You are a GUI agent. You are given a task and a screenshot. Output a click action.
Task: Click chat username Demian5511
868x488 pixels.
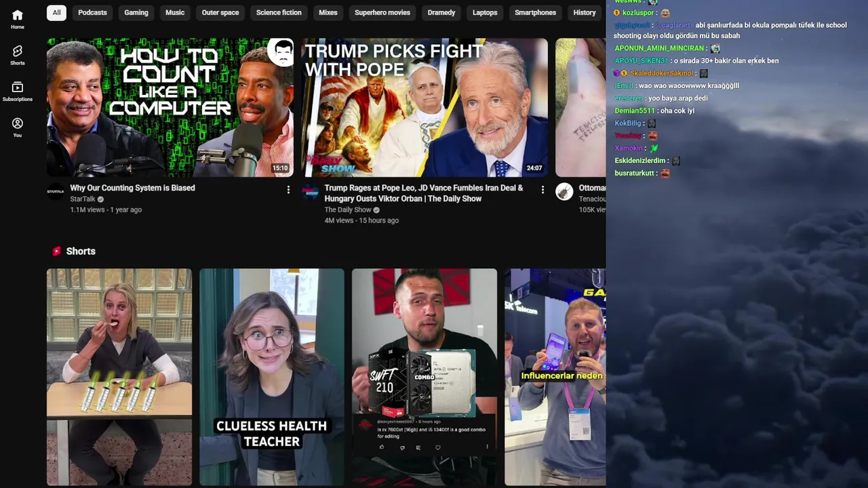pyautogui.click(x=635, y=110)
